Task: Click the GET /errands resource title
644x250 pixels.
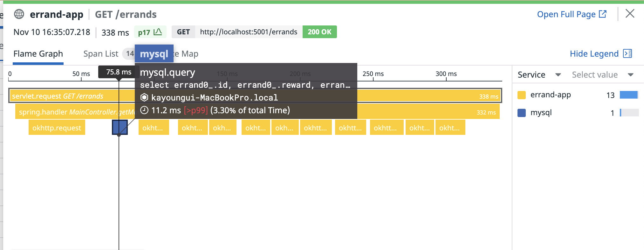Action: [126, 14]
